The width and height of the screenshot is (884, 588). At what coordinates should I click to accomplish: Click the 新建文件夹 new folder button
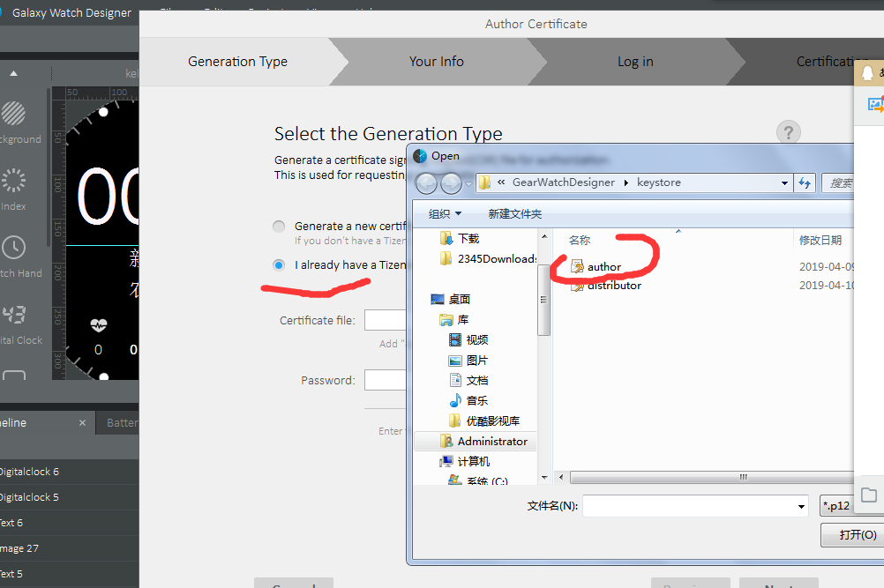(514, 214)
